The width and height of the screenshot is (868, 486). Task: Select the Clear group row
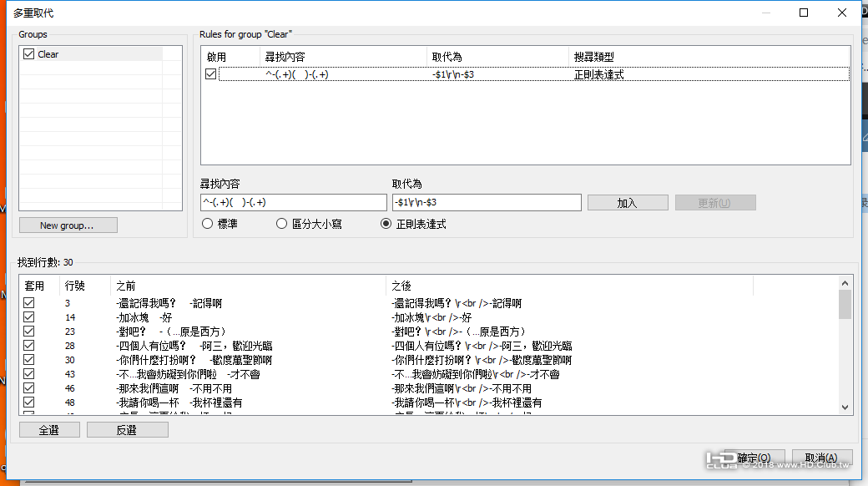coord(100,53)
